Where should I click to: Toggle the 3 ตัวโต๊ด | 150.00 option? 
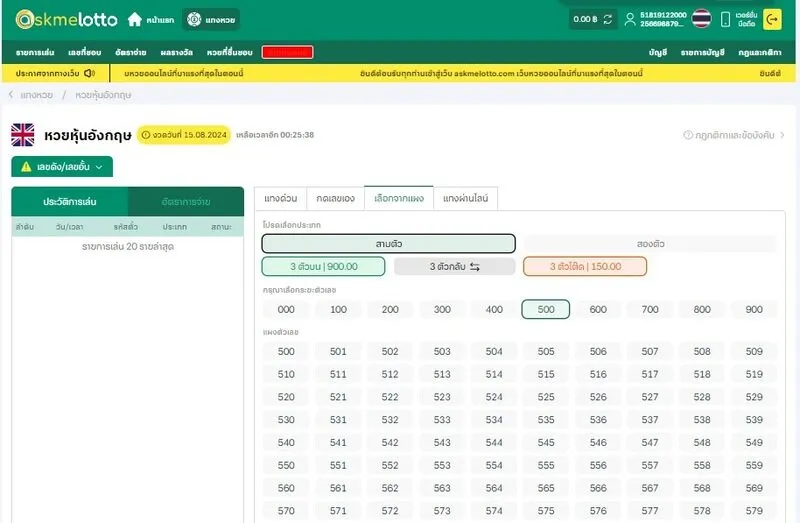tap(584, 267)
